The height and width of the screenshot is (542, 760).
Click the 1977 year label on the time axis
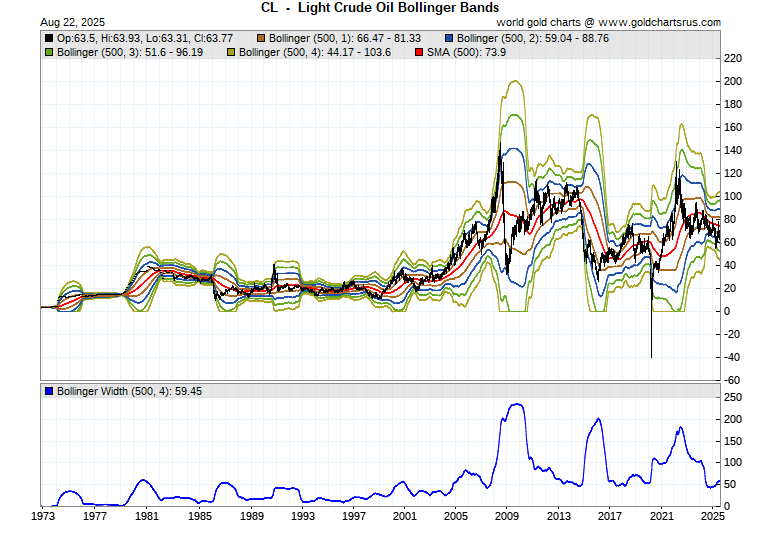click(95, 516)
